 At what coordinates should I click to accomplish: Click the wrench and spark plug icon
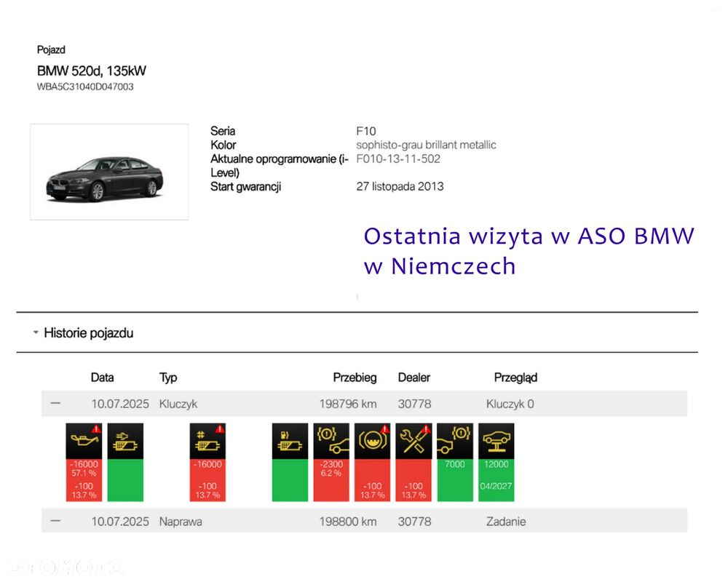[414, 441]
